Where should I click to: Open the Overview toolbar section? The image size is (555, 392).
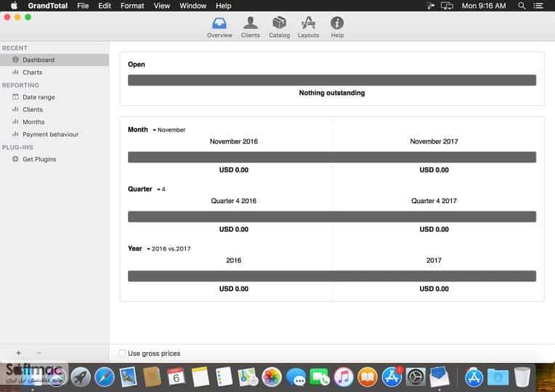(219, 28)
